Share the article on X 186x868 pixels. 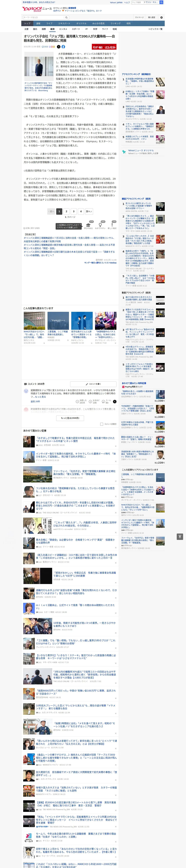coord(58,47)
